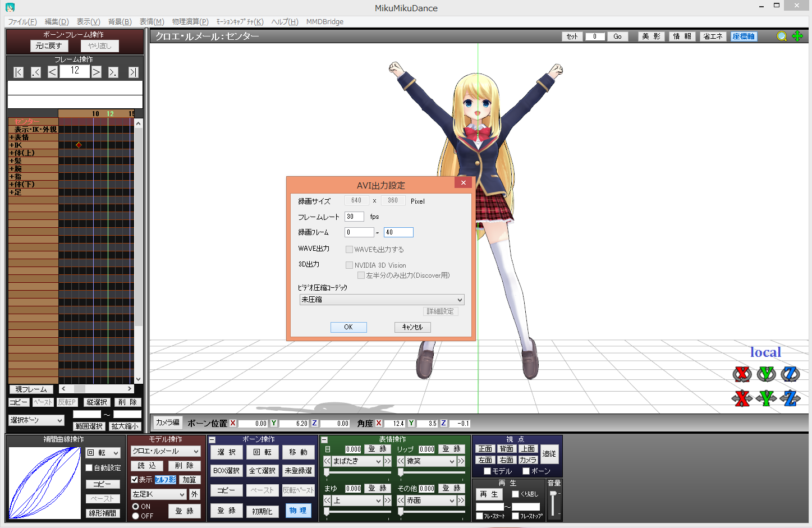Viewport: 812px width, 528px height.
Task: Collapse the bone operation panel with its minus icon
Action: point(212,440)
